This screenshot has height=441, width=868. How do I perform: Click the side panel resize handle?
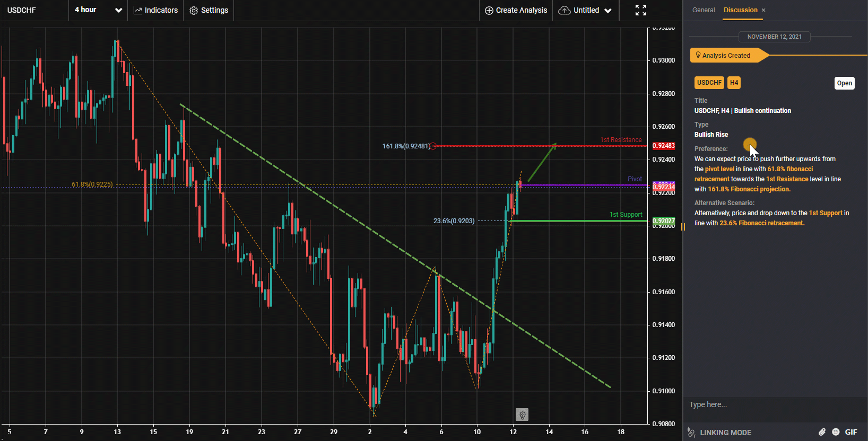pos(683,227)
